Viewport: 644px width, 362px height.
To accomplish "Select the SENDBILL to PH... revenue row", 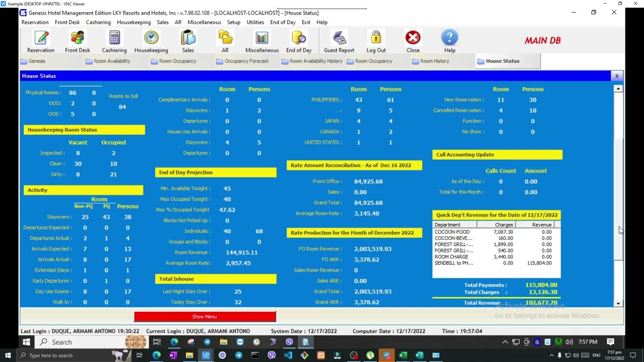I will tap(496, 263).
